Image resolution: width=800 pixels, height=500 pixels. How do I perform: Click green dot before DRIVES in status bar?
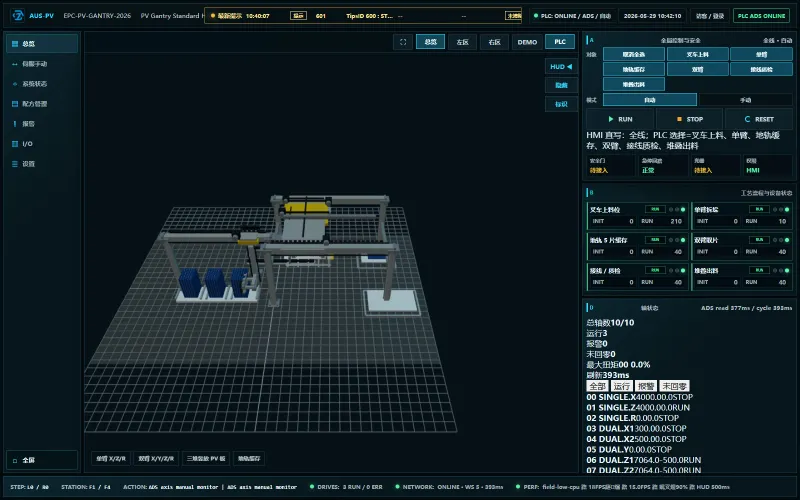(x=312, y=487)
